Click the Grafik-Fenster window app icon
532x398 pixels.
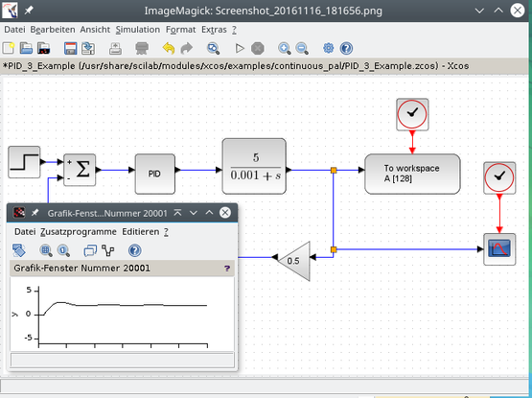pos(19,213)
